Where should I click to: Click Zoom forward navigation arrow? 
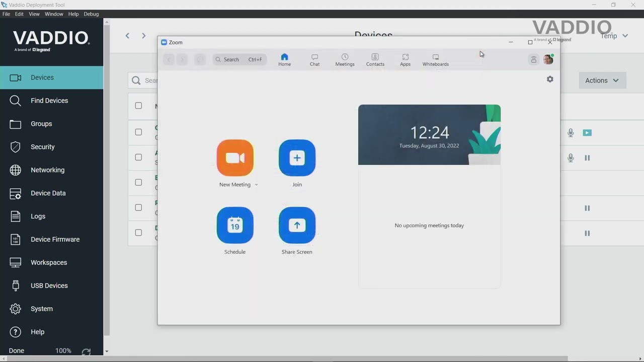[183, 59]
